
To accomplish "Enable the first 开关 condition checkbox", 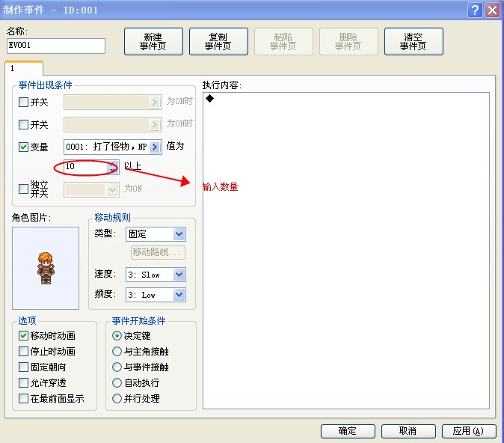I will click(23, 103).
